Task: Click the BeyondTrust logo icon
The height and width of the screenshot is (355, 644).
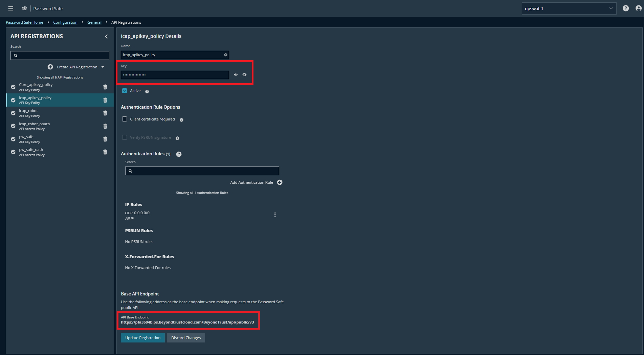Action: (24, 8)
